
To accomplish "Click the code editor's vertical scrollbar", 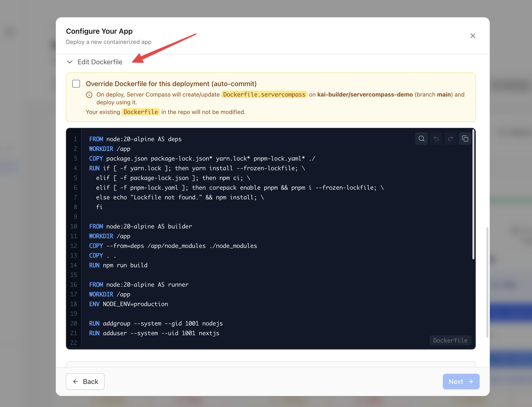I will [x=473, y=194].
